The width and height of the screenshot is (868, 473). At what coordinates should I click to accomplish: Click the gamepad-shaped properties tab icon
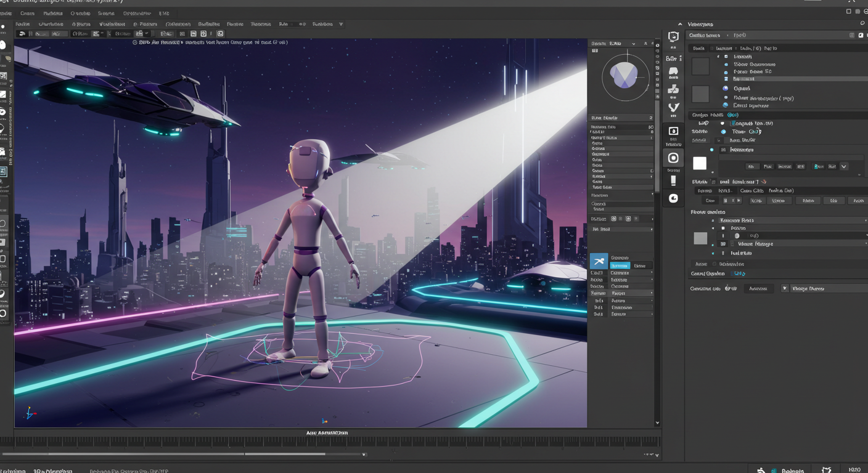tap(673, 71)
